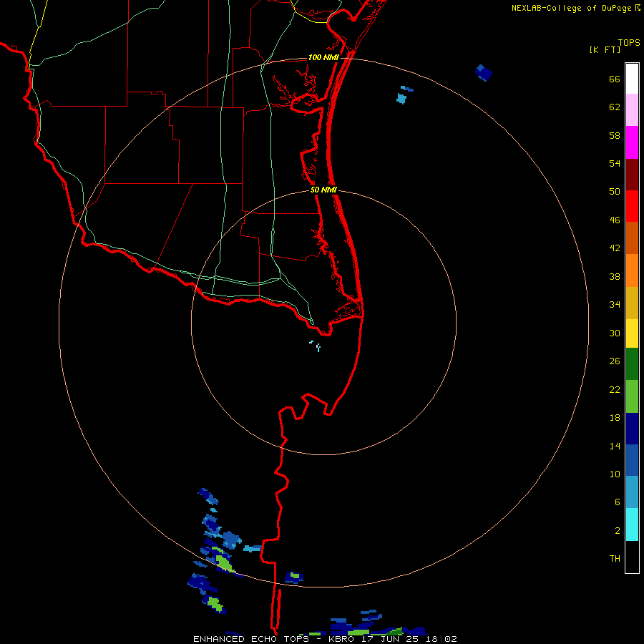
Task: Select the dark green legend swatch
Action: pyautogui.click(x=632, y=364)
